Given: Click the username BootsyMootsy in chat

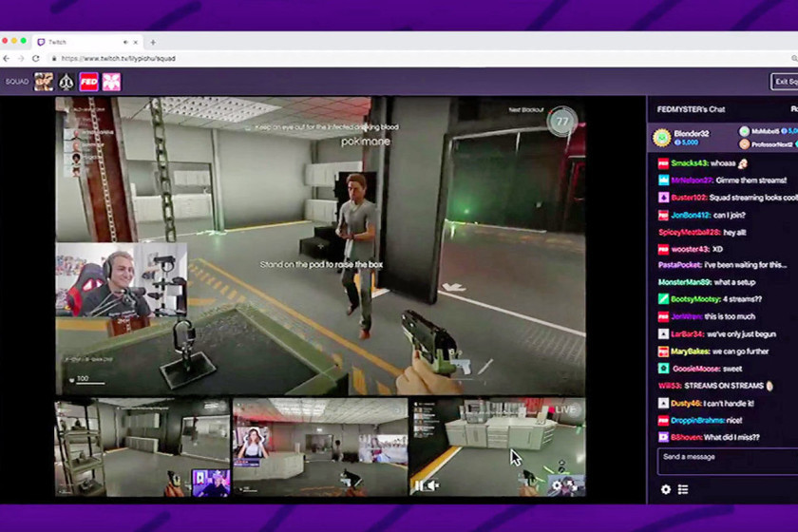Looking at the screenshot, I should point(695,299).
